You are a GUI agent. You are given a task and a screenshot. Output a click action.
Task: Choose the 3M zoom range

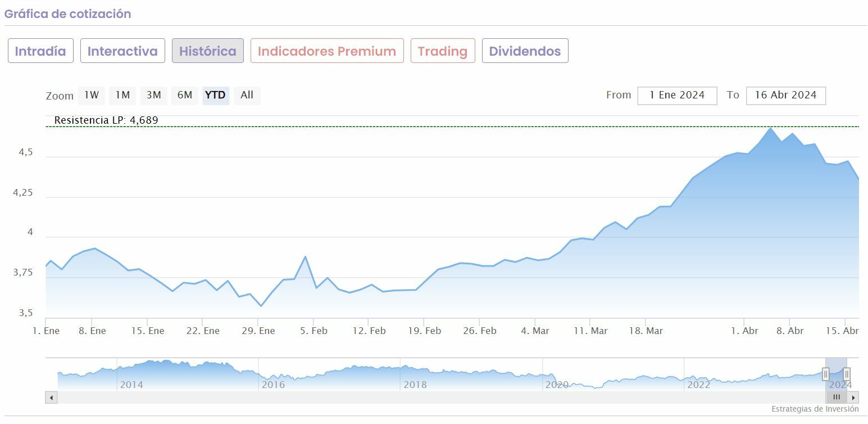point(154,96)
